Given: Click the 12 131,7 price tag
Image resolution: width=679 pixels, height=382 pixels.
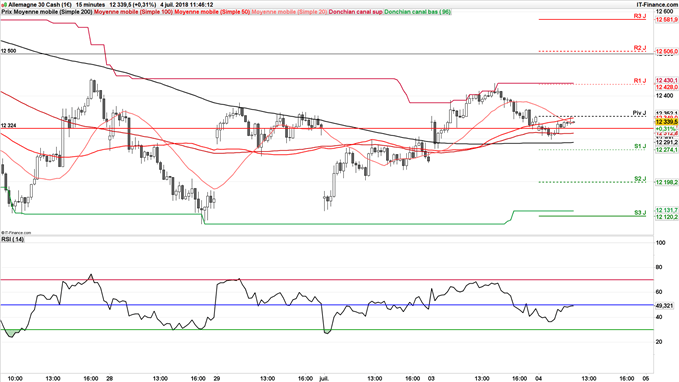Looking at the screenshot, I should [666, 210].
